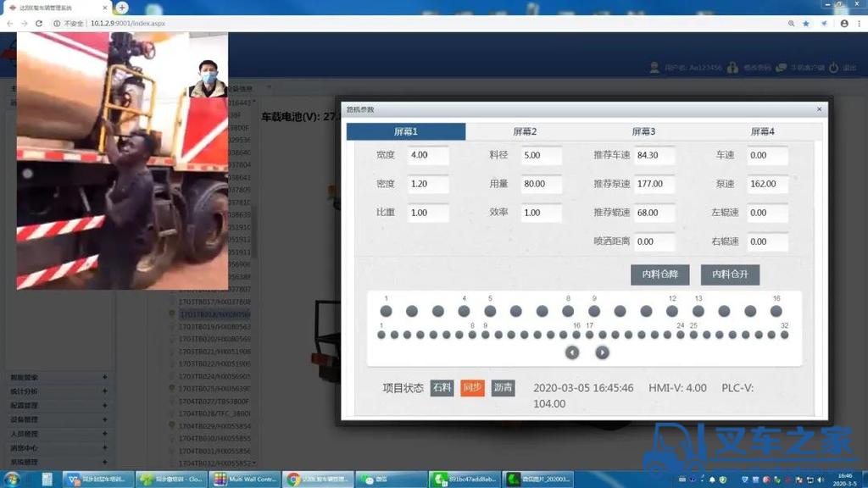Switch to the 屏幕4 tab
868x488 pixels.
pos(762,131)
